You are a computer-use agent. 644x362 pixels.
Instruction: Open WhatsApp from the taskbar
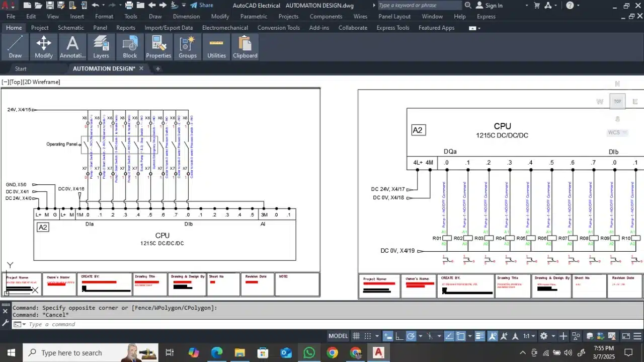309,352
